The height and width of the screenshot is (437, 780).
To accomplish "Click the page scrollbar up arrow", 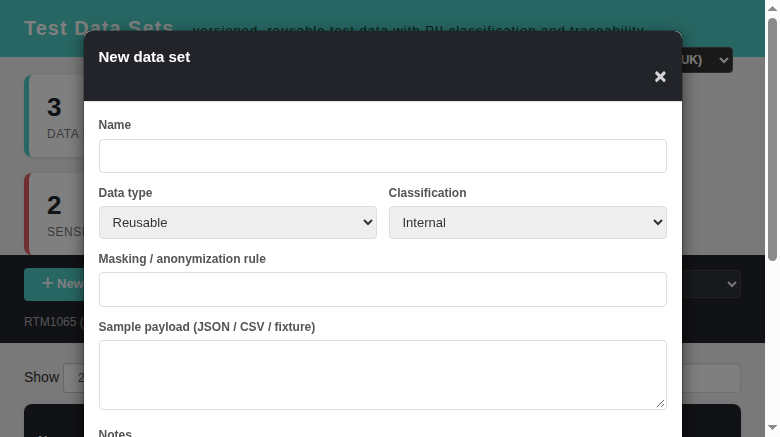I will [772, 8].
